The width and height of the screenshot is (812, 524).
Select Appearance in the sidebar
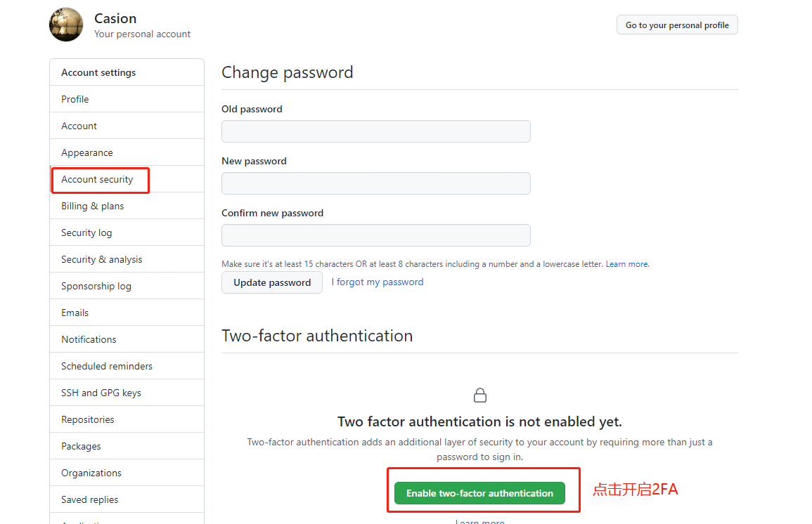tap(87, 152)
